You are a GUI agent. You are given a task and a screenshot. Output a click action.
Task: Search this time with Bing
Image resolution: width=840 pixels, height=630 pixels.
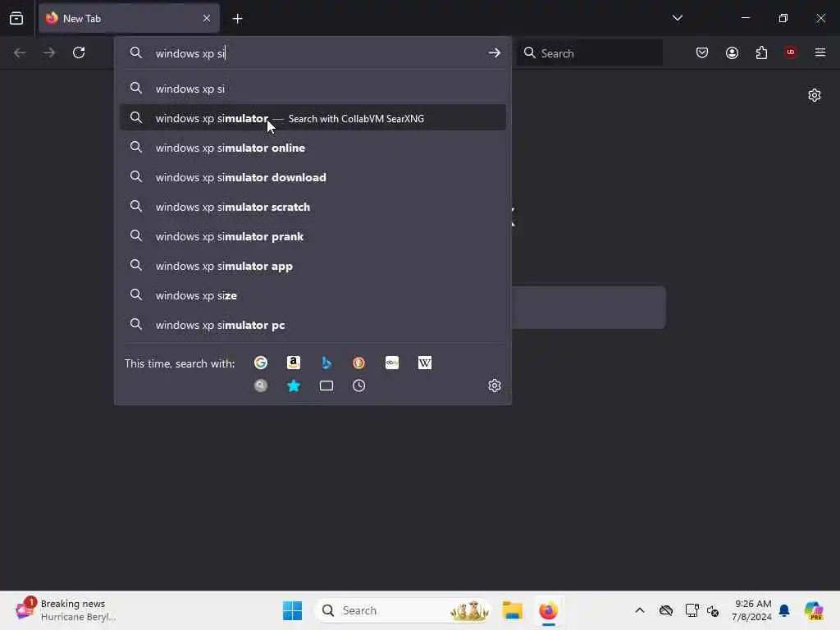tap(326, 363)
